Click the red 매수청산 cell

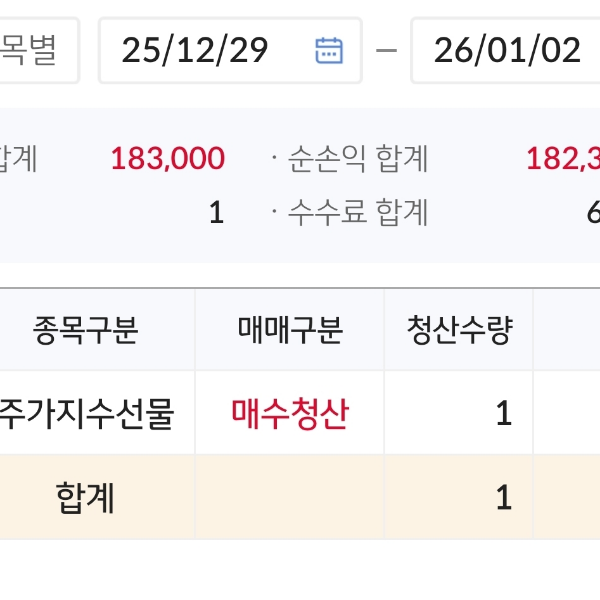coord(290,413)
